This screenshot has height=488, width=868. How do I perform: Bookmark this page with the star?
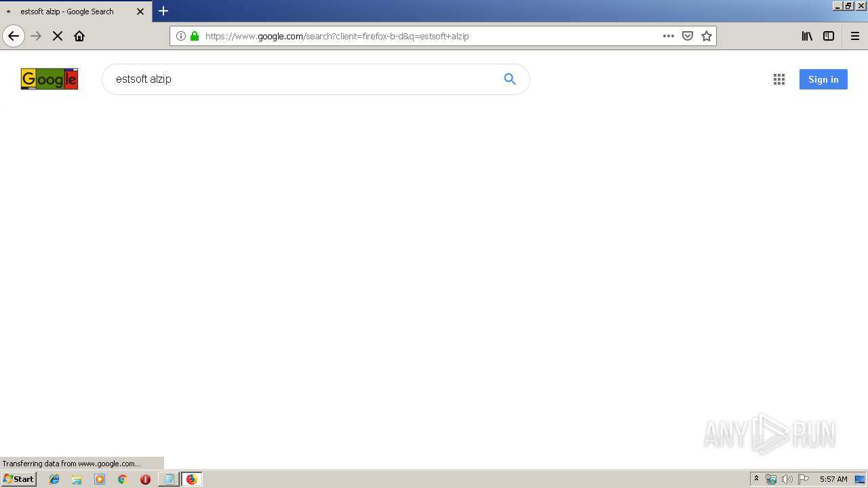[x=707, y=36]
